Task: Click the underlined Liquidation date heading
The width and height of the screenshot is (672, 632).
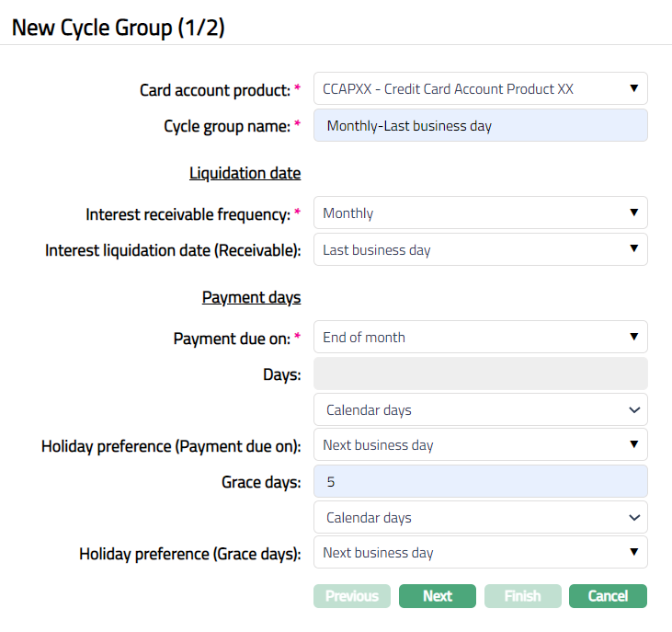Action: [x=245, y=173]
